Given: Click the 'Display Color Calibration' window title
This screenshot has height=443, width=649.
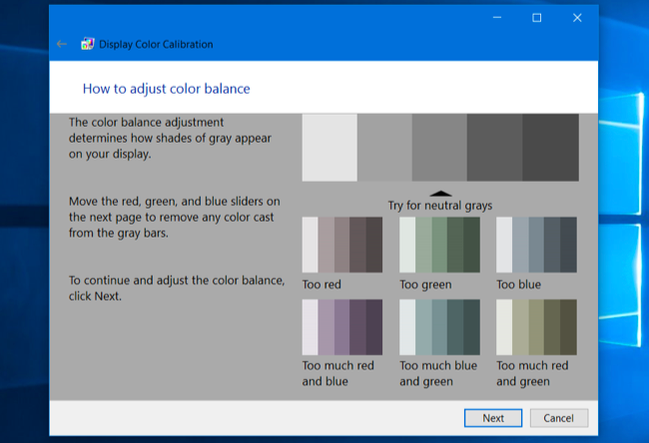Looking at the screenshot, I should [x=156, y=44].
